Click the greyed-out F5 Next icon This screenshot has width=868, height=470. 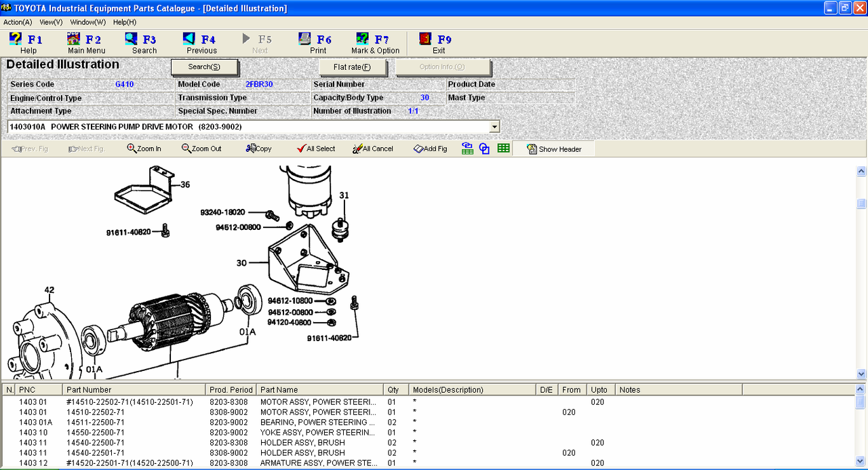259,43
